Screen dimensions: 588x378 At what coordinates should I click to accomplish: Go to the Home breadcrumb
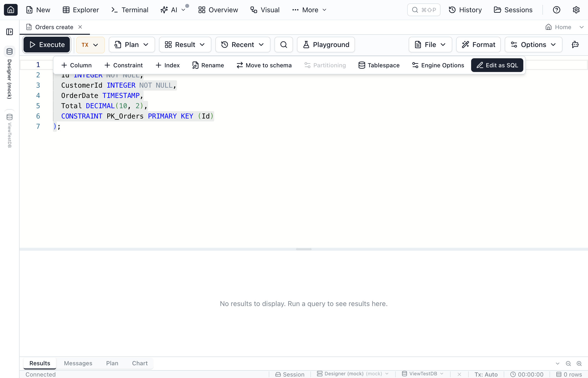click(558, 27)
